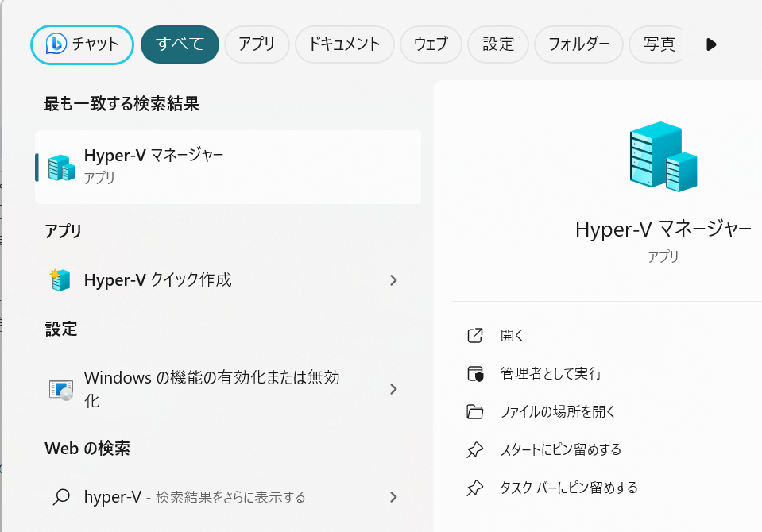
Task: Open Bing Chat from the チャット button
Action: (x=82, y=44)
